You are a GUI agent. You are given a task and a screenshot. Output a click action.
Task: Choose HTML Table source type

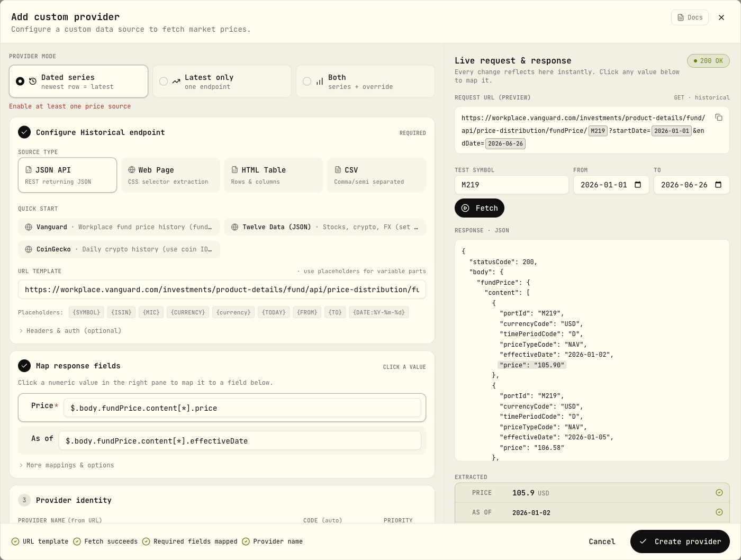pos(274,175)
